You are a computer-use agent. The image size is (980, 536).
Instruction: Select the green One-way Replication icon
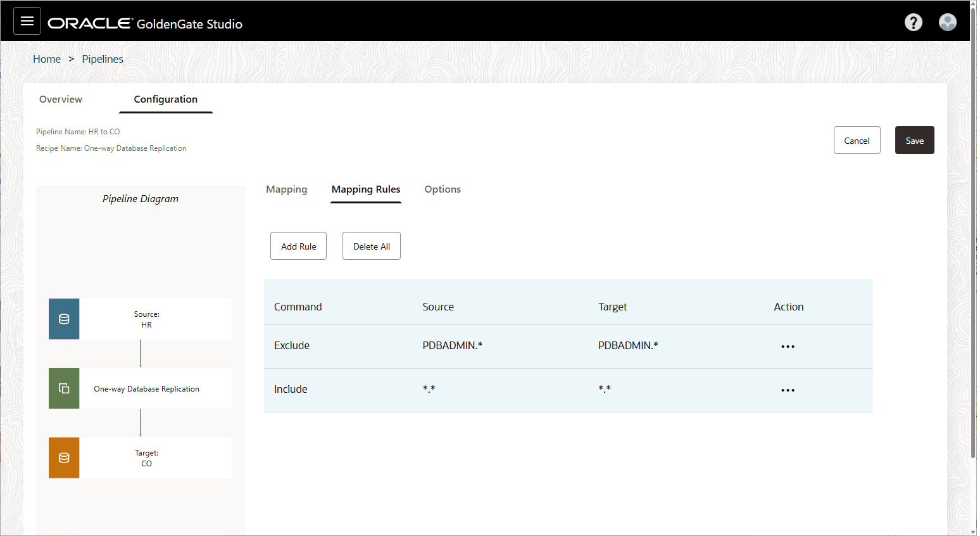64,388
